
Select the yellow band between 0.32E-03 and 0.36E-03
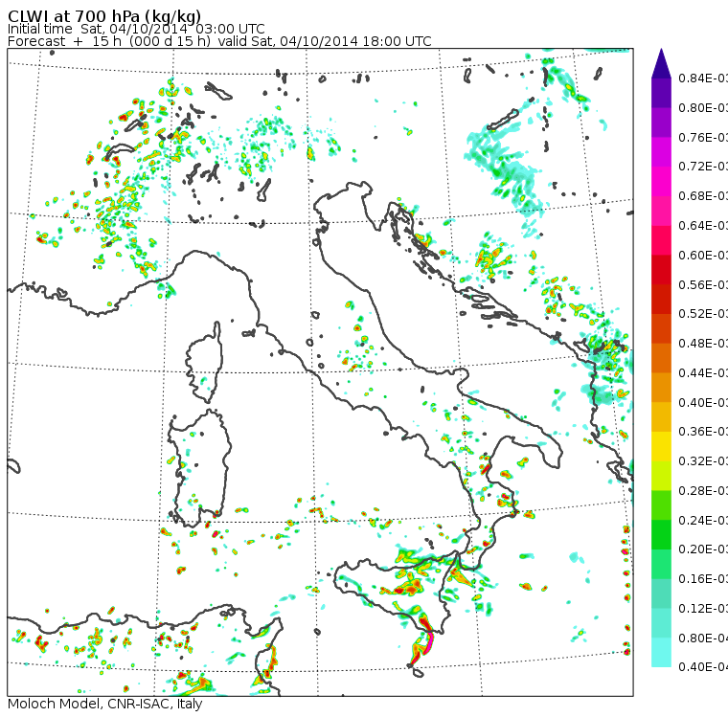(661, 446)
